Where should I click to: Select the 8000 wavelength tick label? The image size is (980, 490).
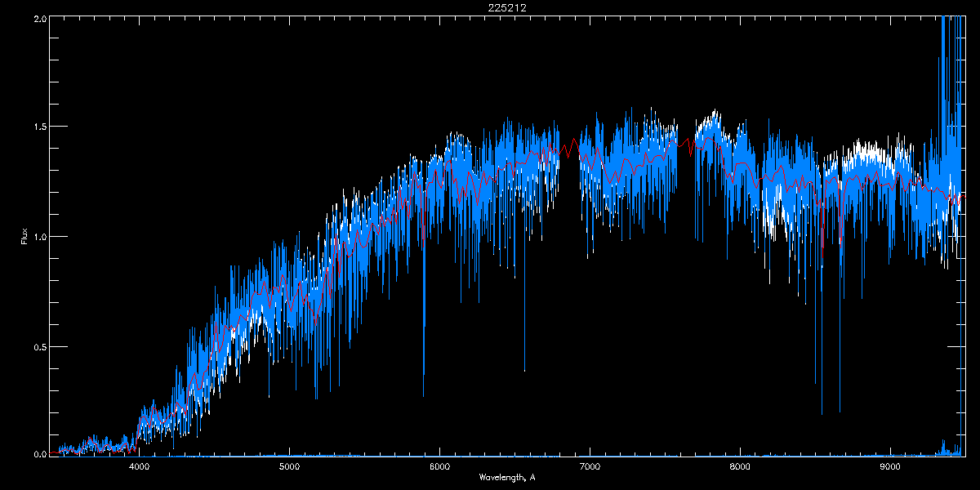tap(740, 466)
